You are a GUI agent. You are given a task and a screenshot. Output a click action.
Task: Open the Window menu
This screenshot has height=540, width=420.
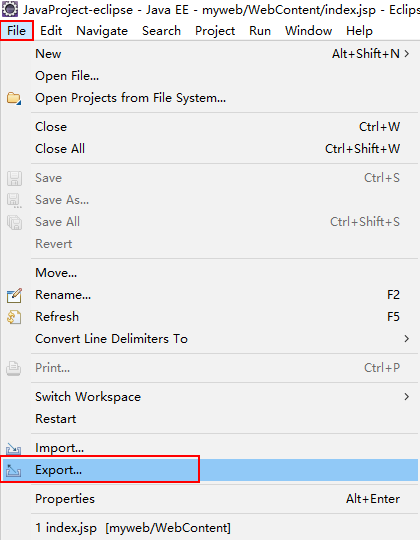click(308, 31)
